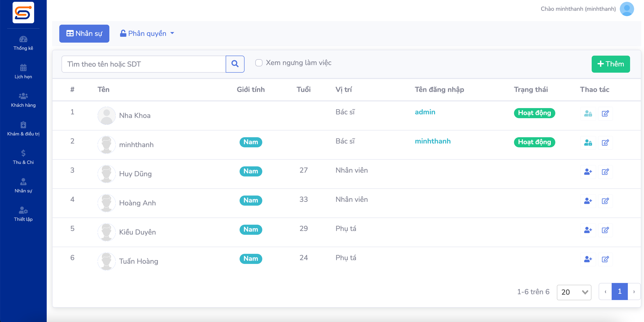Click the green Thêm button

point(610,64)
